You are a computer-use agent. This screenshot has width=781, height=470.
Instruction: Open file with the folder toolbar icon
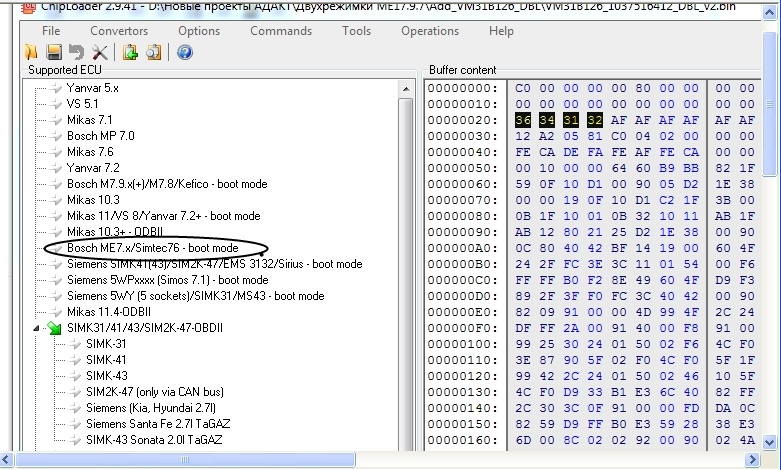(x=31, y=52)
